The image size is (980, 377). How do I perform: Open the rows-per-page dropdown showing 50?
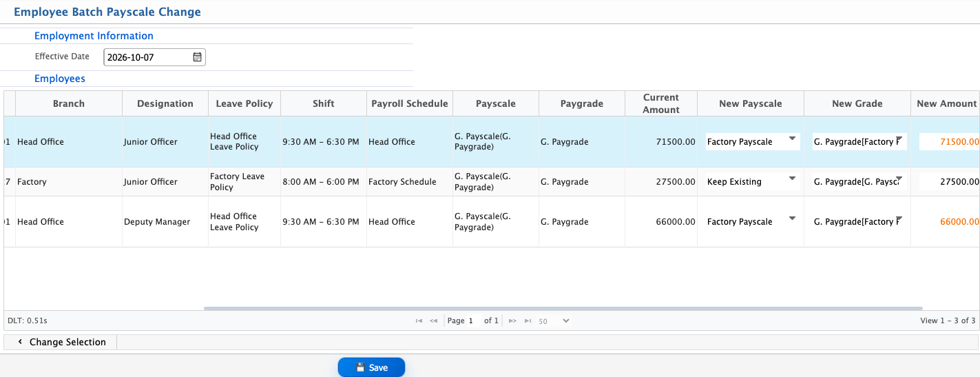point(554,320)
